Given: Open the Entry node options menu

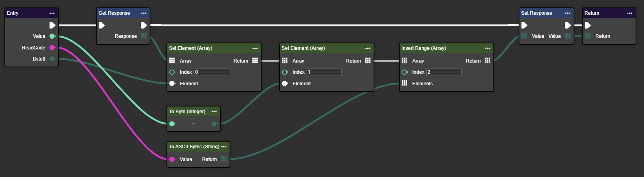Looking at the screenshot, I should click(52, 13).
